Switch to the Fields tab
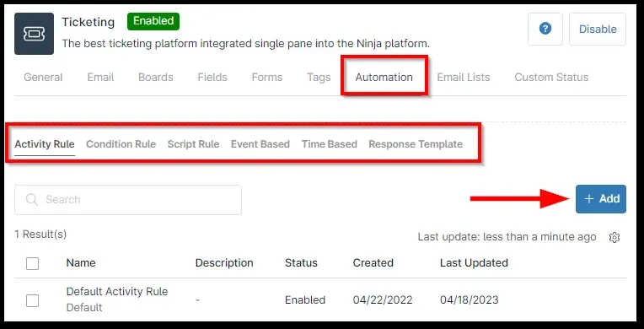644x329 pixels. [x=212, y=78]
